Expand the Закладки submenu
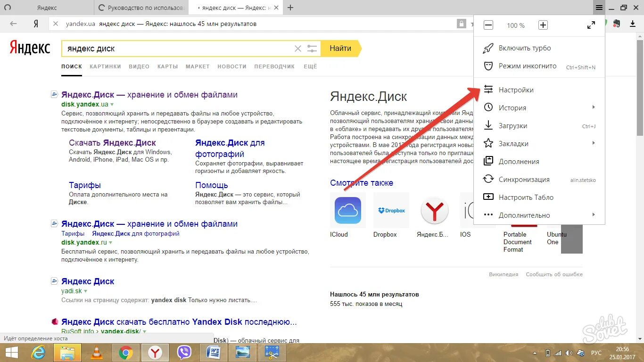The height and width of the screenshot is (362, 644). click(x=539, y=144)
